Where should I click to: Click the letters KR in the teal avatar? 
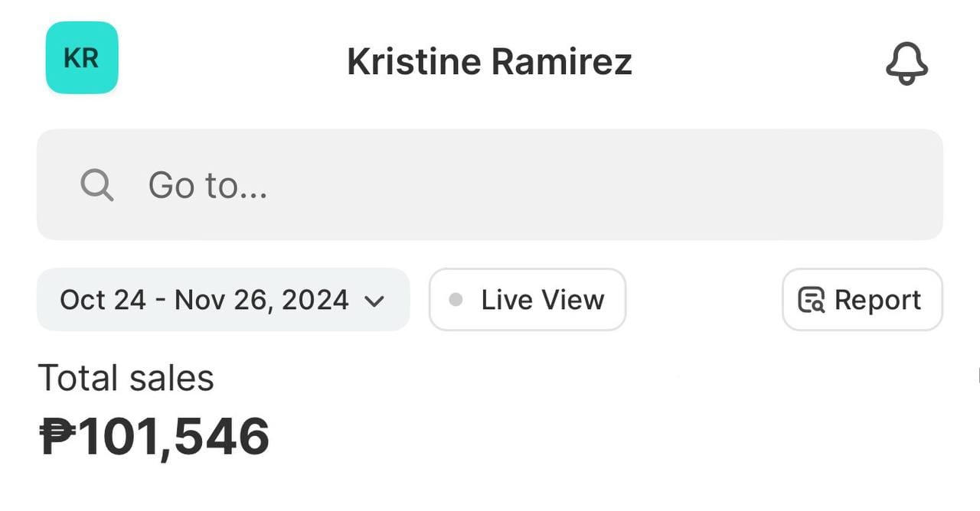pyautogui.click(x=81, y=58)
